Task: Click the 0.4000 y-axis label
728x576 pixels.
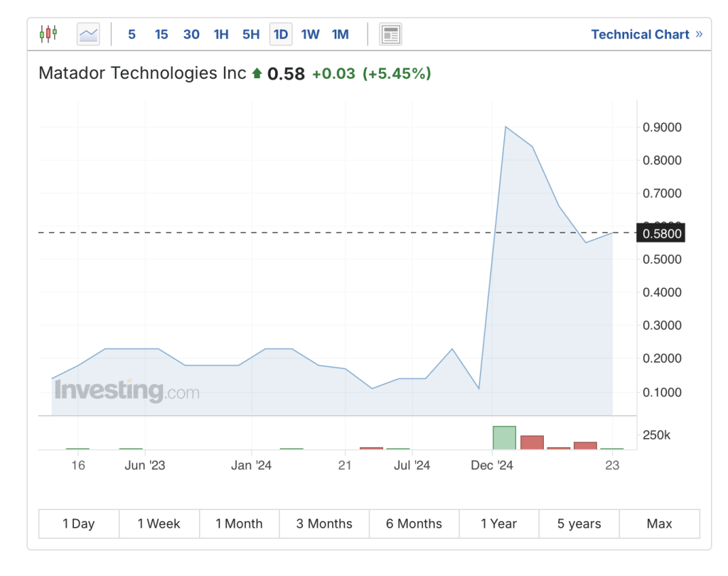Action: [662, 292]
